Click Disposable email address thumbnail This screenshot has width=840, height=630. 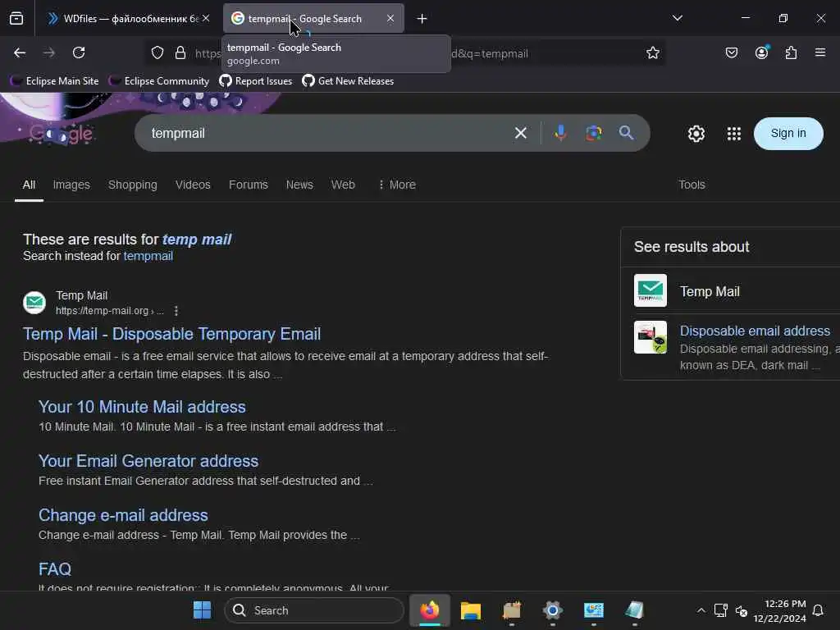pos(651,337)
